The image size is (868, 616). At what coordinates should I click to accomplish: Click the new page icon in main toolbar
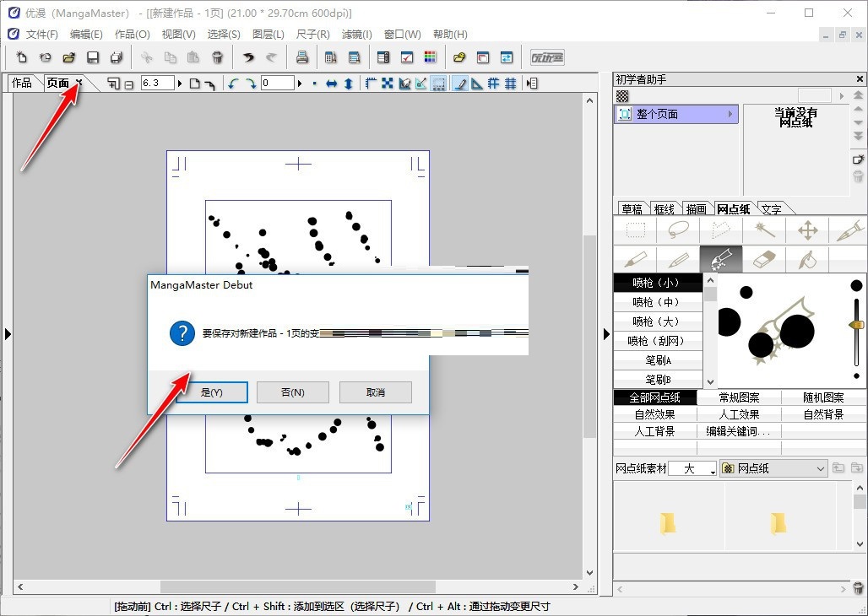coord(21,57)
